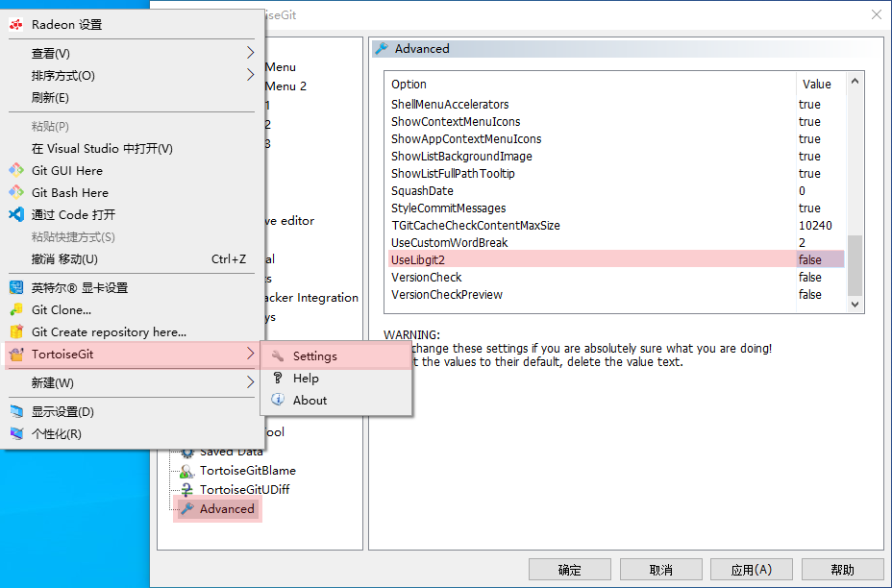This screenshot has width=892, height=588.
Task: Click the TortoiseGitUDiff tree icon
Action: point(186,490)
